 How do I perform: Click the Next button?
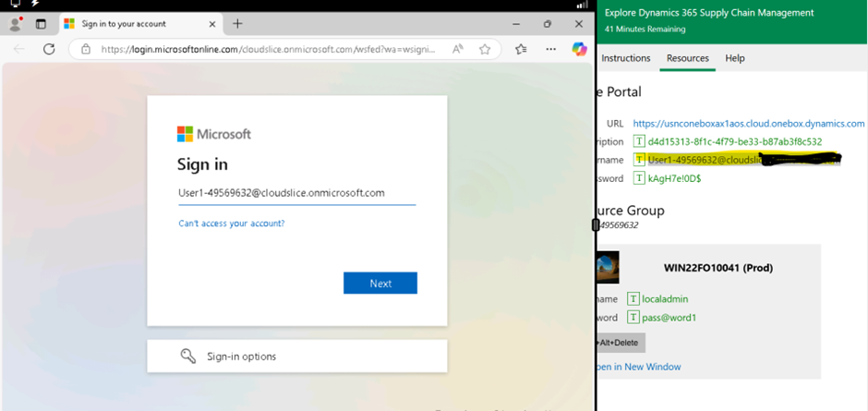380,283
